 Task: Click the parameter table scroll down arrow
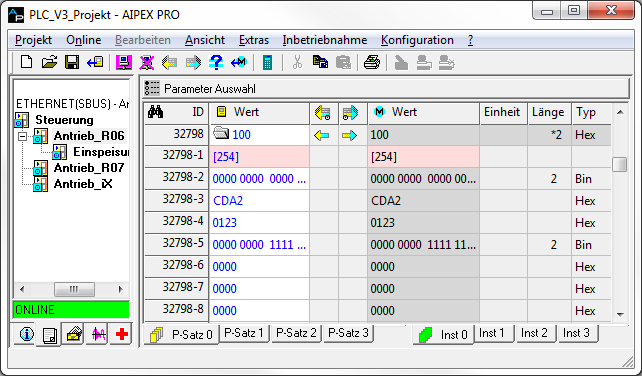coord(620,314)
